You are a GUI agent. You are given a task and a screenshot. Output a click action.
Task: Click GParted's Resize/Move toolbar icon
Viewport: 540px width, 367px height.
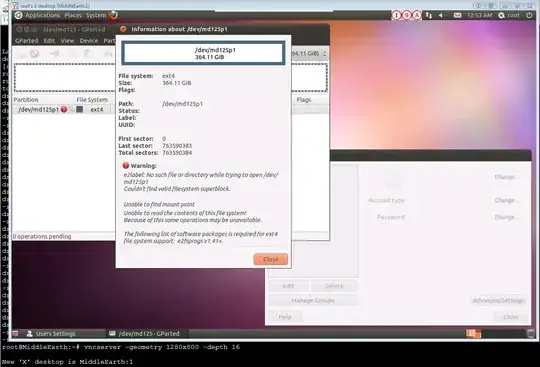(x=54, y=53)
